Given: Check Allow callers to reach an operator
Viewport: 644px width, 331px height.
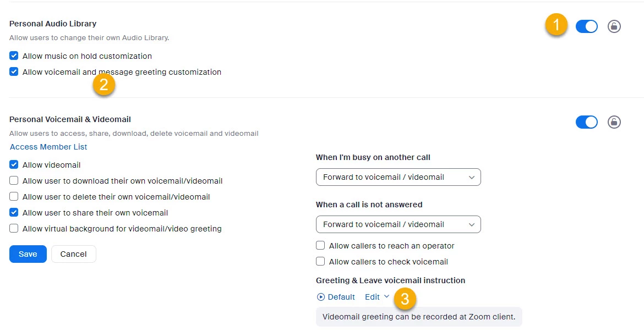Looking at the screenshot, I should coord(320,246).
